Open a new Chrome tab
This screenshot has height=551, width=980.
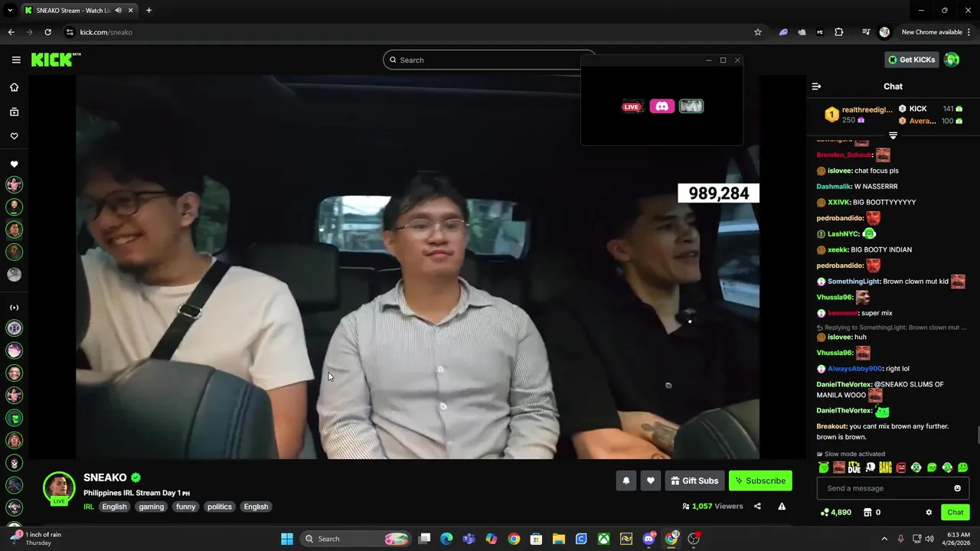click(149, 11)
